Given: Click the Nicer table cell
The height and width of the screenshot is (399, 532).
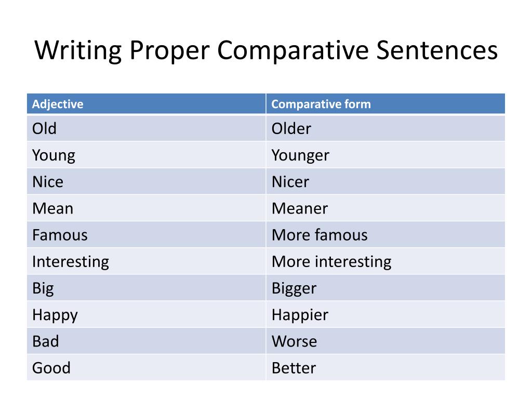Looking at the screenshot, I should click(x=385, y=181).
